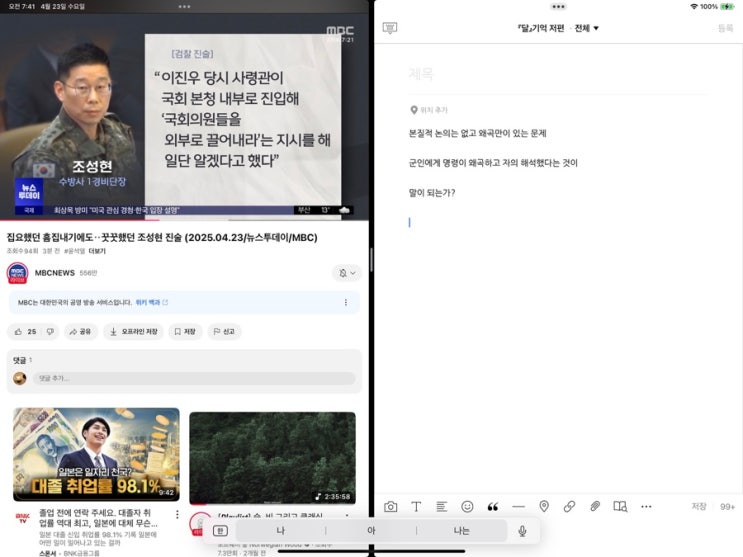
Task: Open MBCNEWS channel avatar
Action: 17,274
